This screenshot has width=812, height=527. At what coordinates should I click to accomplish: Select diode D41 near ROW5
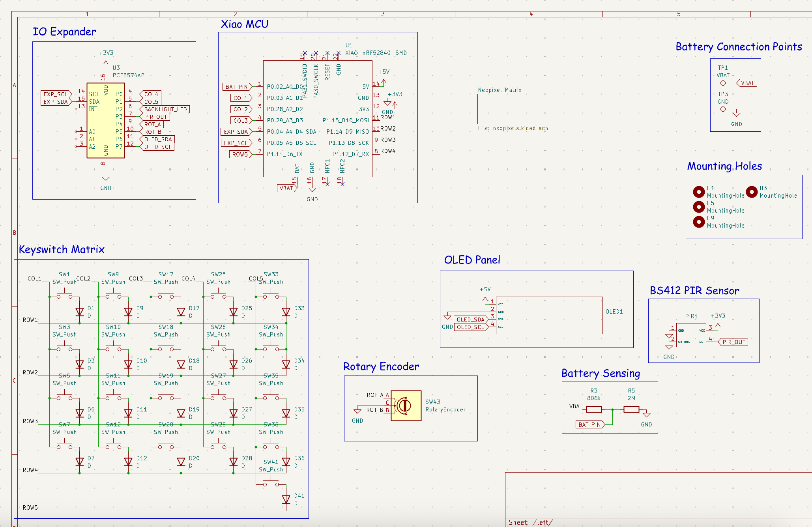coord(286,499)
